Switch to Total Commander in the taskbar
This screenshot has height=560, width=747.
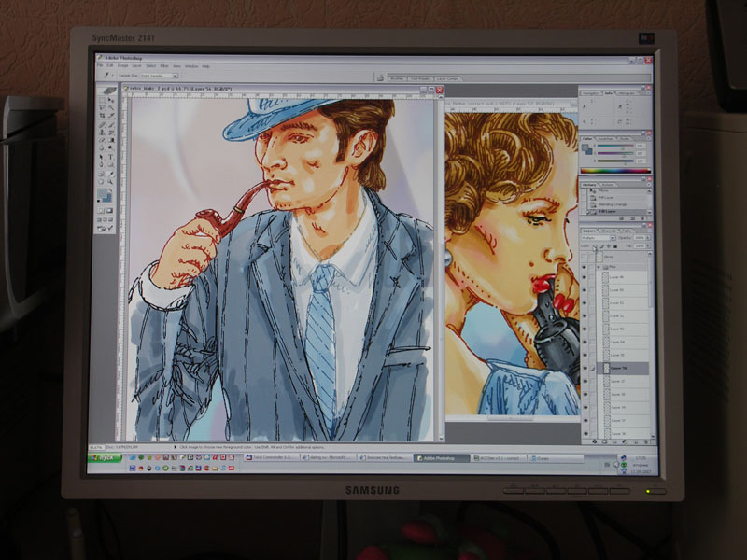271,457
